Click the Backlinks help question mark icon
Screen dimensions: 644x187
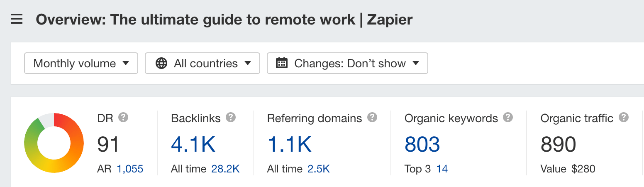(231, 118)
